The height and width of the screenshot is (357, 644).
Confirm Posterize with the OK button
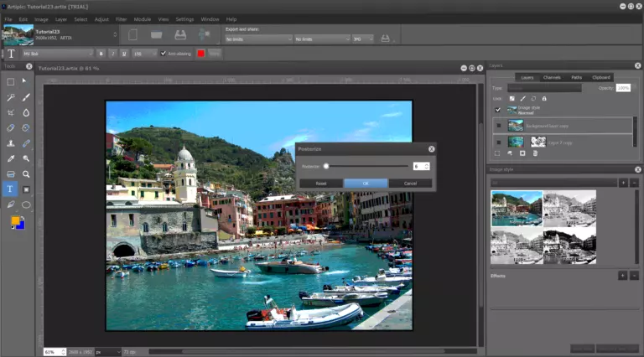[x=366, y=183]
